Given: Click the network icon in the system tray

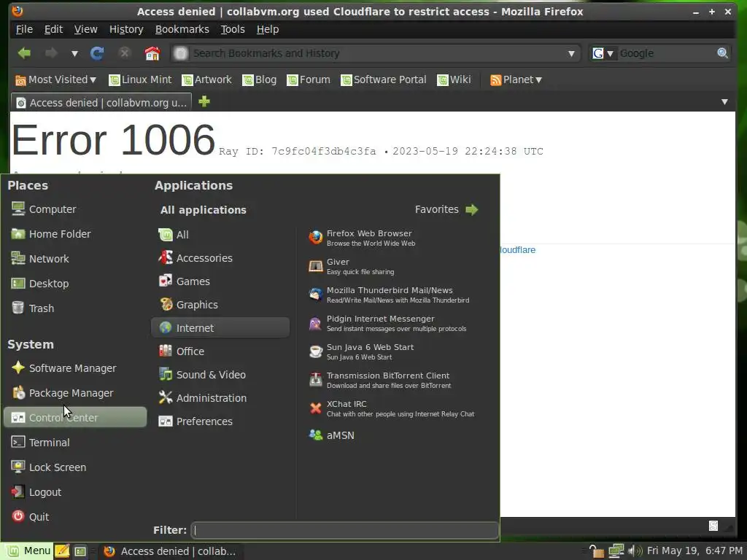Looking at the screenshot, I should click(616, 551).
